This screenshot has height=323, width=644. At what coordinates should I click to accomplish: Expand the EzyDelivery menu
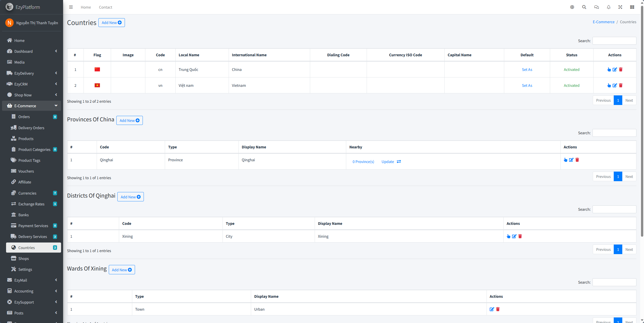(32, 73)
